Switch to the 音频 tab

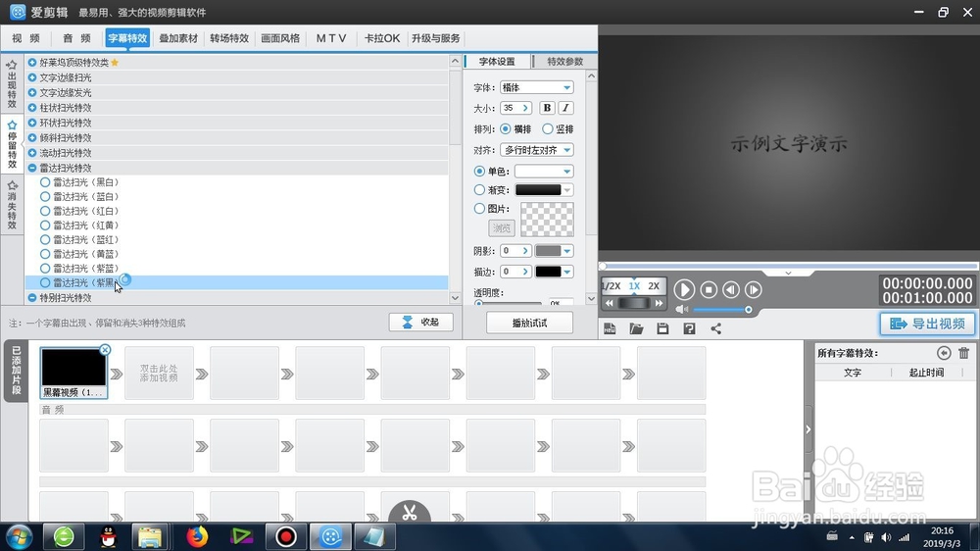coord(76,38)
